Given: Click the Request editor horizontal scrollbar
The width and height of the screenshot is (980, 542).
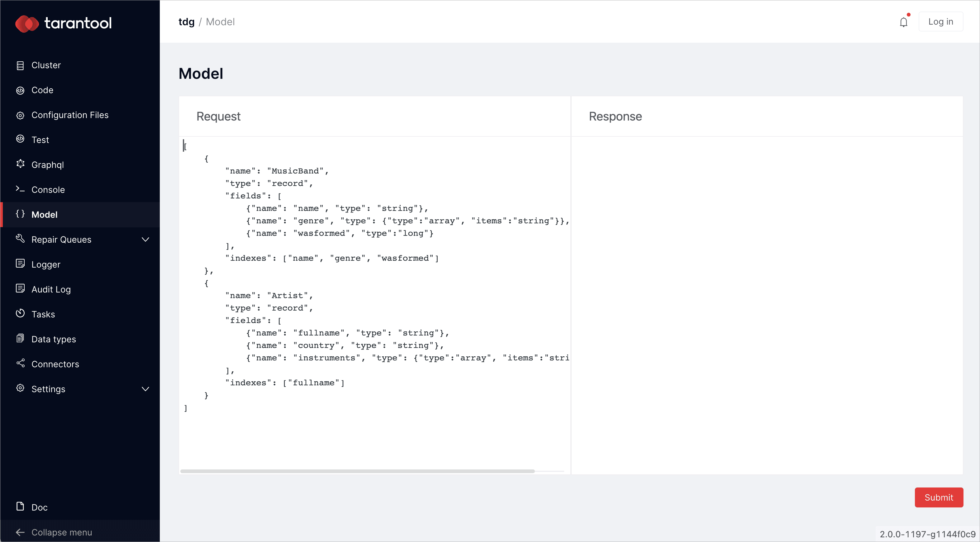Looking at the screenshot, I should click(x=357, y=471).
